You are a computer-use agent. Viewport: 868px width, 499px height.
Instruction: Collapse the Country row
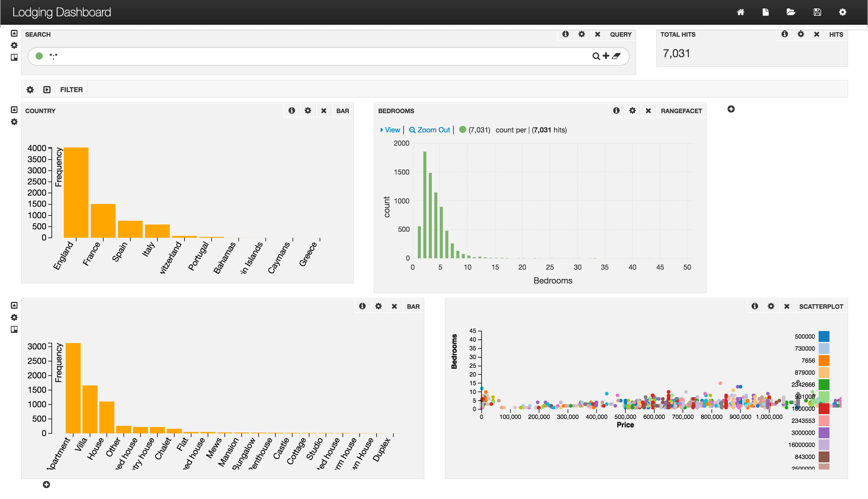coord(14,110)
